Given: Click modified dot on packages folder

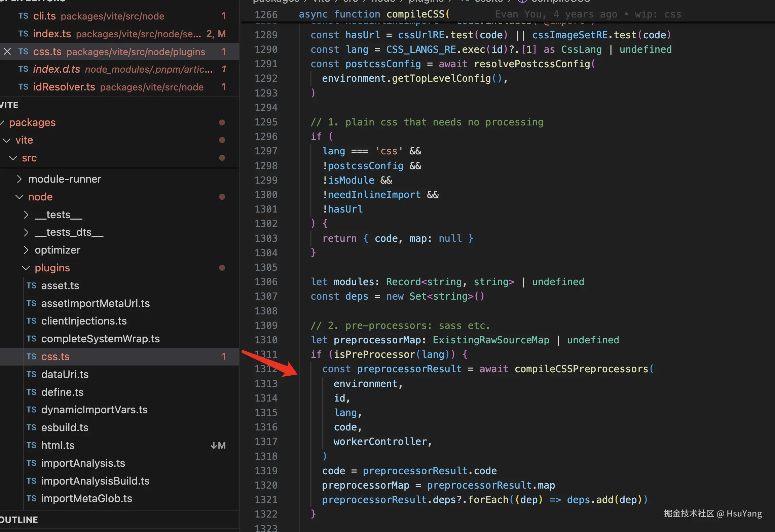Looking at the screenshot, I should (x=222, y=122).
